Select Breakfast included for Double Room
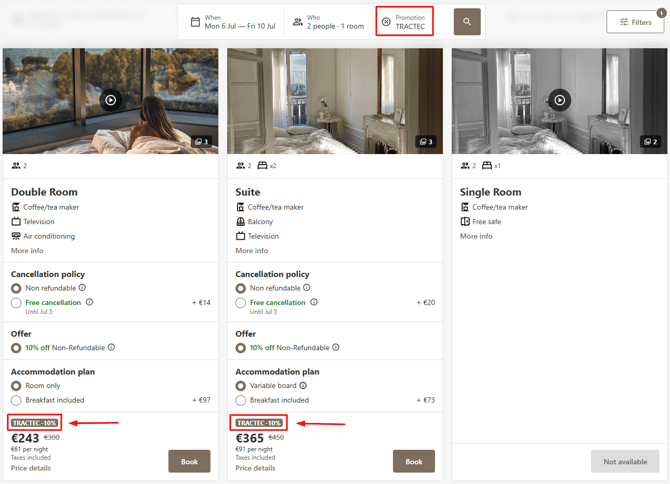Image resolution: width=670 pixels, height=484 pixels. click(x=16, y=400)
